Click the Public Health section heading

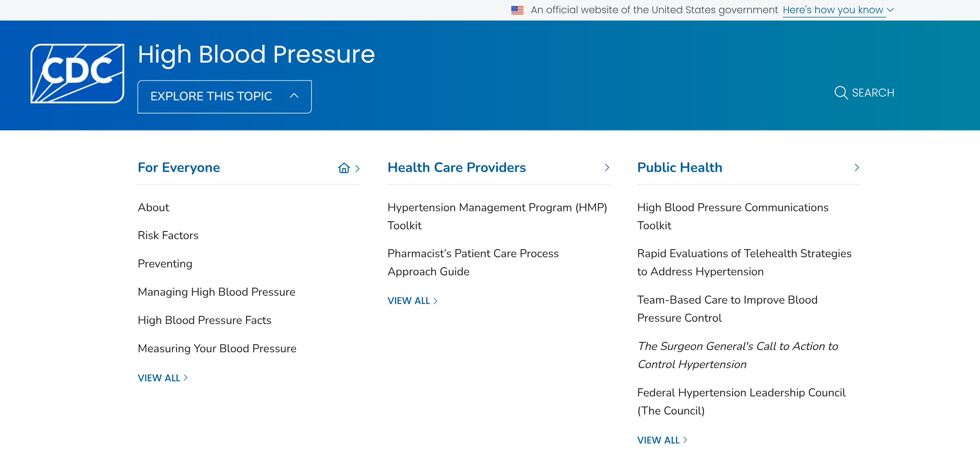click(x=680, y=167)
